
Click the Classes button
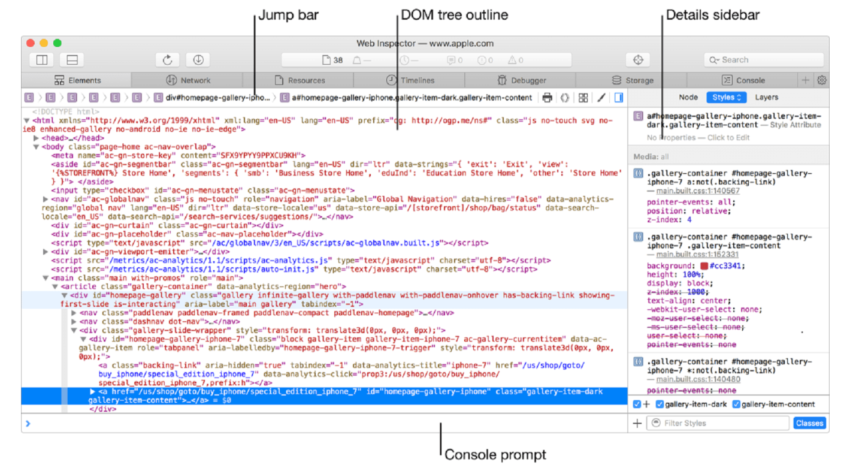[809, 423]
